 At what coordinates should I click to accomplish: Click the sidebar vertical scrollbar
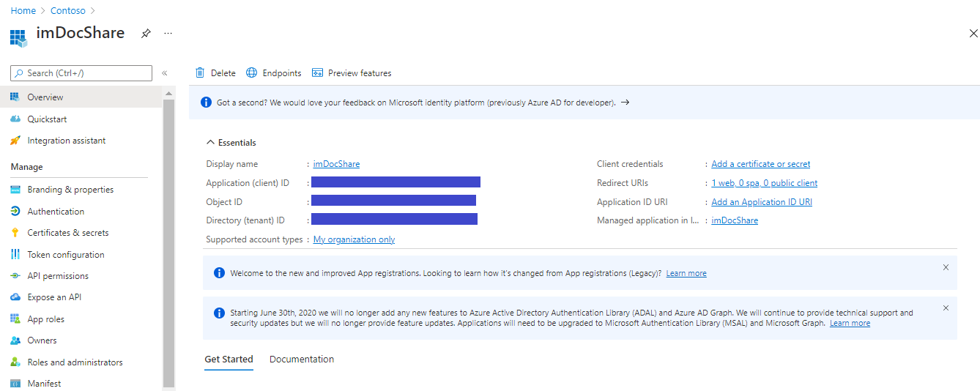[169, 242]
